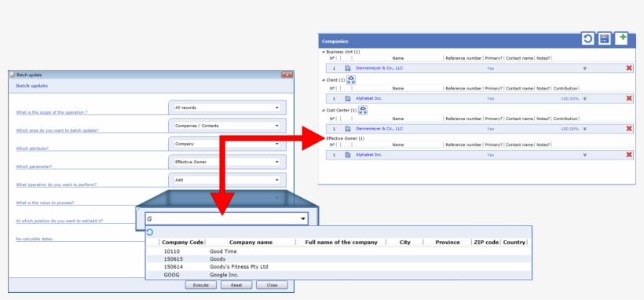This screenshot has width=644, height=300.
Task: Click the 'Province' column header
Action: 448,243
